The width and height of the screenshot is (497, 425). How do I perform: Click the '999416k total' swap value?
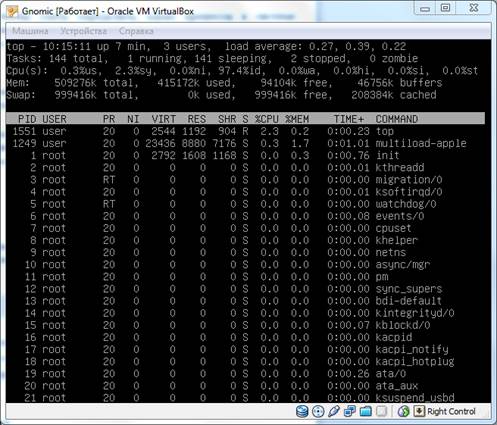click(94, 95)
